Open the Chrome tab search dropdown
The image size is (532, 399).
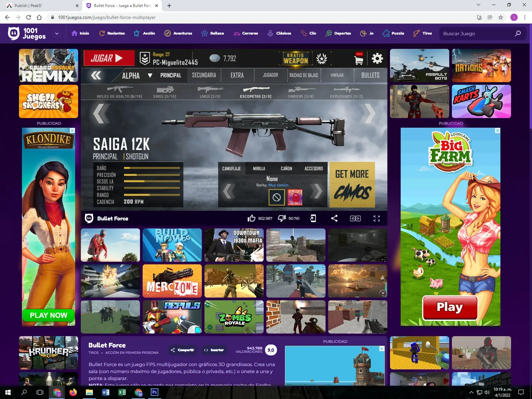[478, 5]
